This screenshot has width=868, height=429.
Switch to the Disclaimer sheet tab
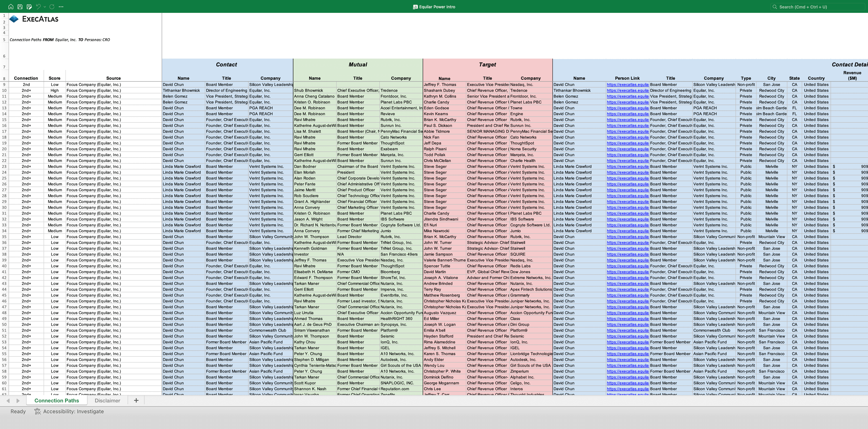click(x=107, y=400)
